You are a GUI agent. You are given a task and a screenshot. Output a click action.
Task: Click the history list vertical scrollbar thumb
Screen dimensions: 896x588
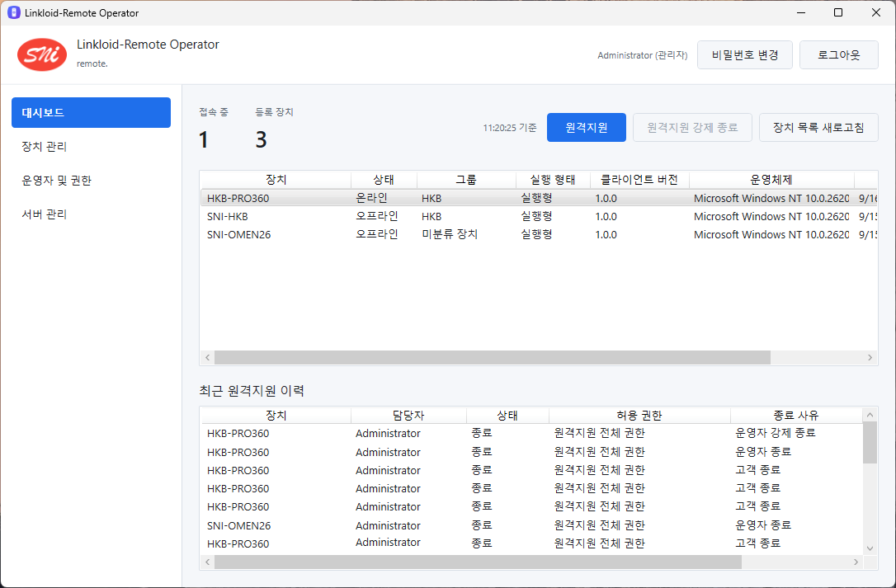point(870,443)
